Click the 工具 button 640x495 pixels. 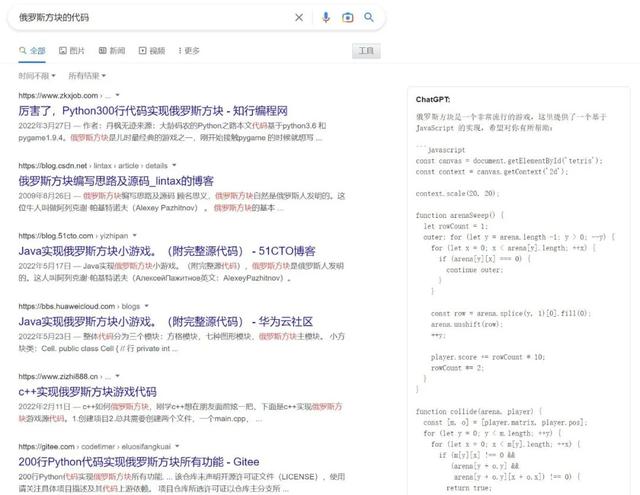[366, 51]
